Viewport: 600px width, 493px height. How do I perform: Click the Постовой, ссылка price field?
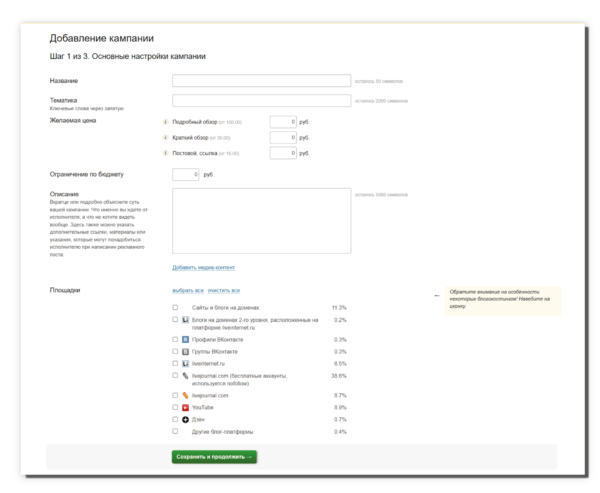tap(283, 153)
